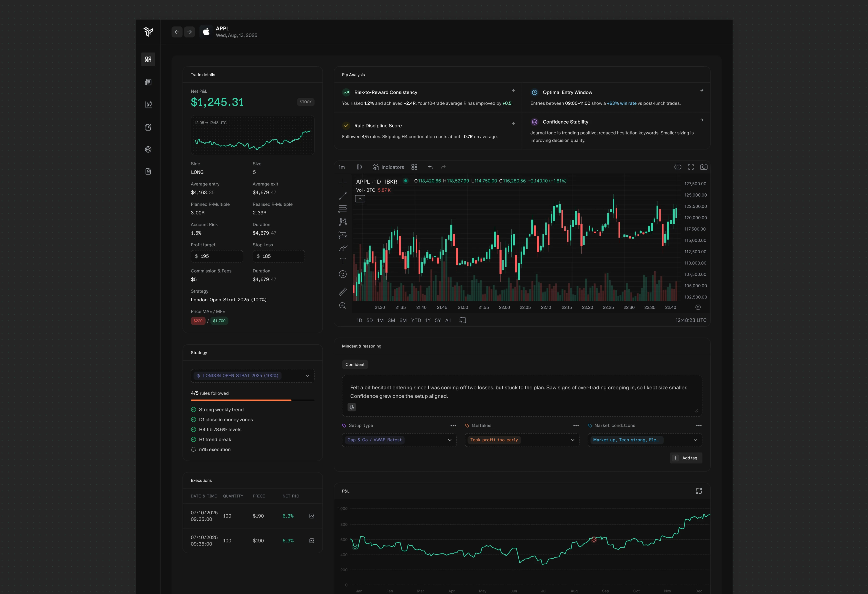Click the mindset reasoning notes text area
This screenshot has width=868, height=594.
click(x=522, y=396)
